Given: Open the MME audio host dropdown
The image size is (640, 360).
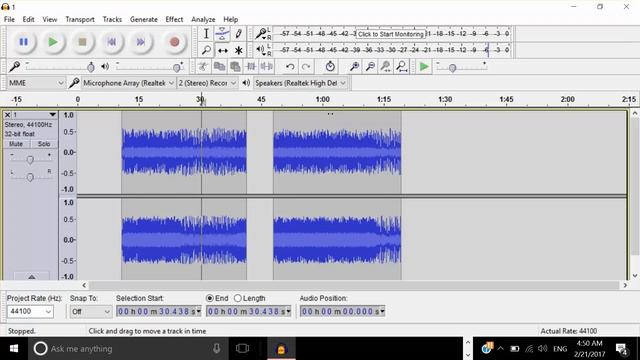Looking at the screenshot, I should [36, 83].
